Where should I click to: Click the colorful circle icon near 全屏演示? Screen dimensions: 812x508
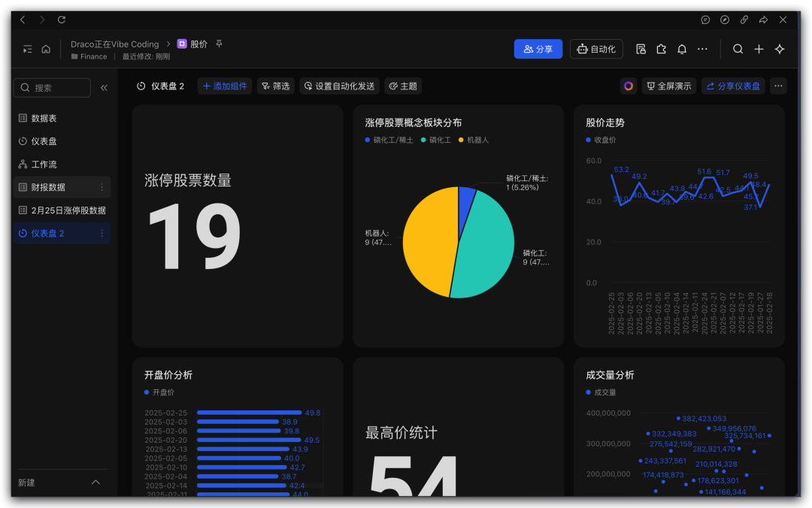tap(629, 86)
